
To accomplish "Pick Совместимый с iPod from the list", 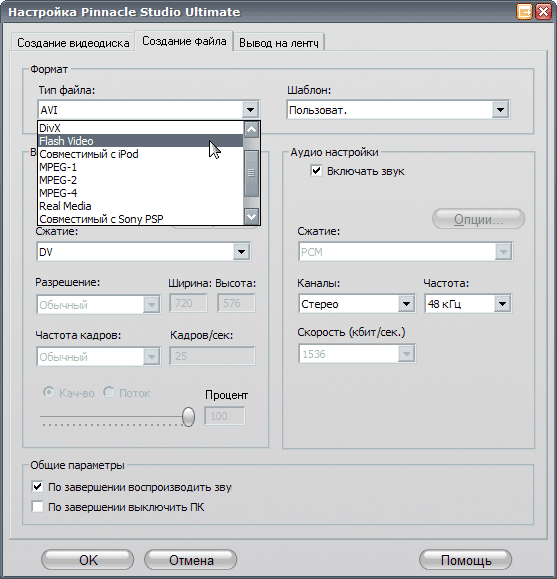I will (x=141, y=154).
